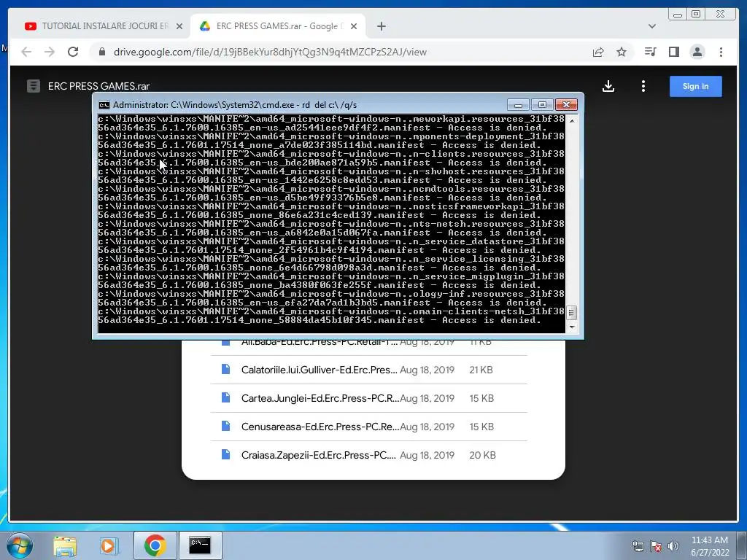
Task: Click the Sign in button
Action: pos(695,86)
